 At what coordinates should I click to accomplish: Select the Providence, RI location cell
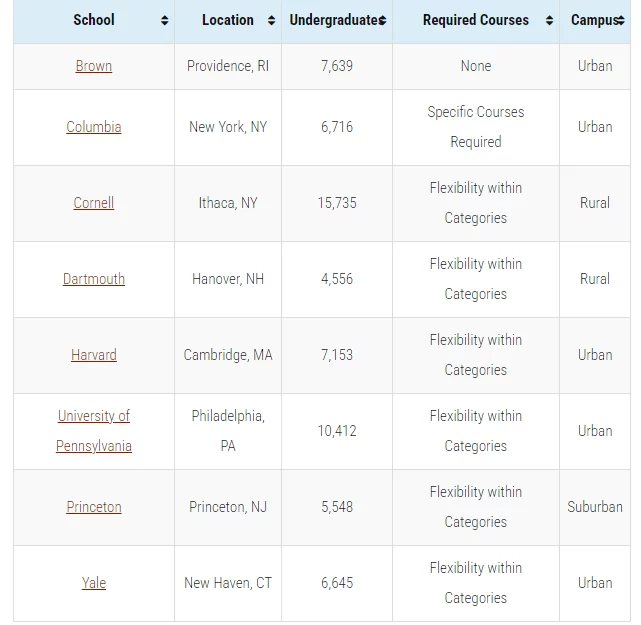pyautogui.click(x=228, y=66)
